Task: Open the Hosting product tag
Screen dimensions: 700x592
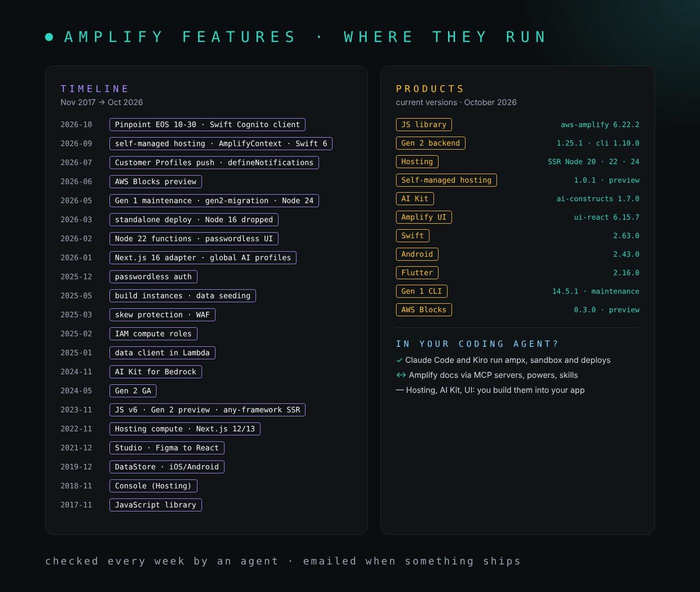Action: [417, 162]
